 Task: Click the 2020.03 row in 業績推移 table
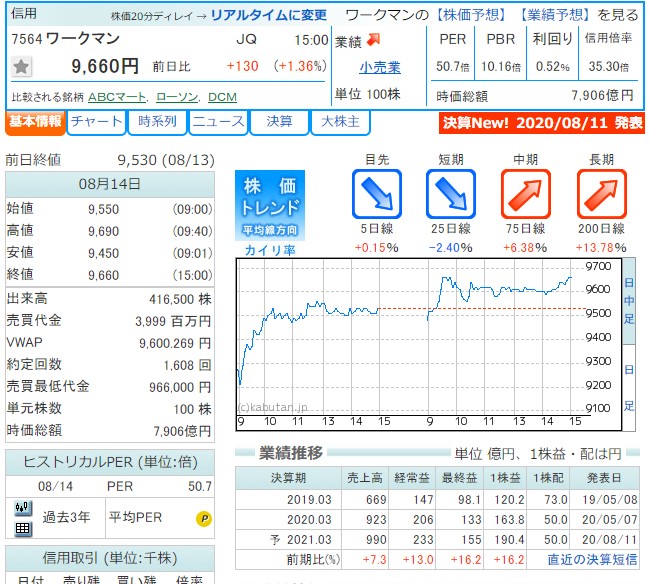(437, 520)
